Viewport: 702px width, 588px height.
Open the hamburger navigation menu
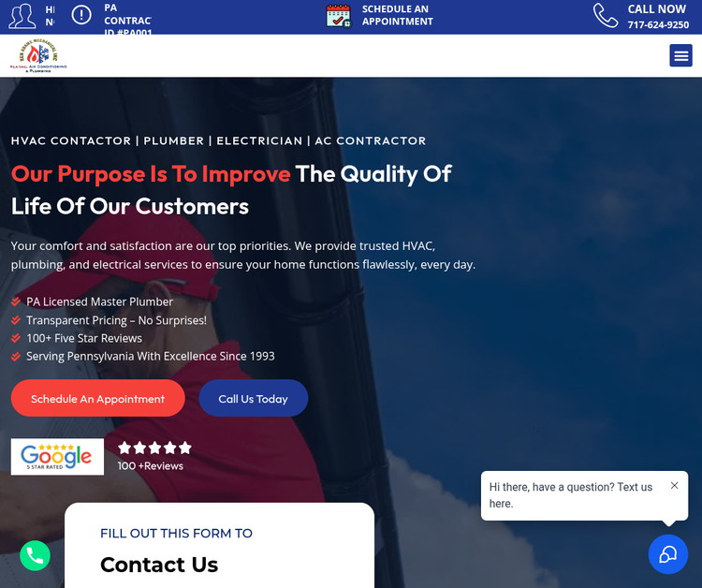[680, 55]
